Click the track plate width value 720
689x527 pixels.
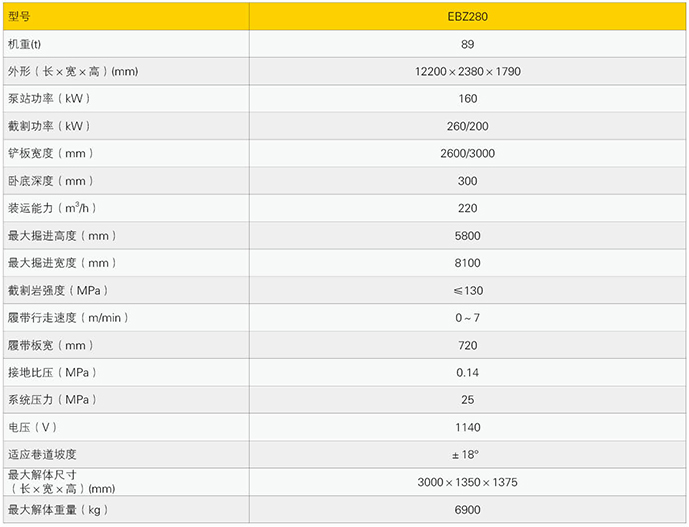click(468, 345)
